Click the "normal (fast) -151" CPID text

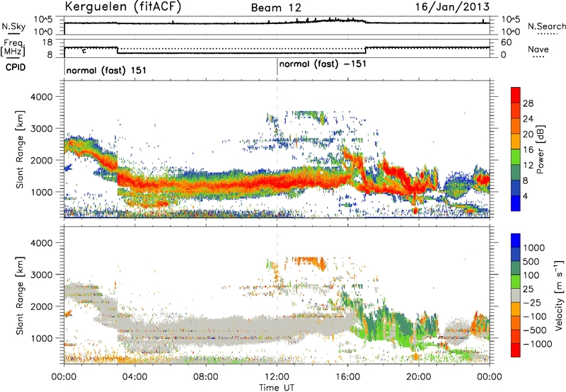click(x=323, y=64)
